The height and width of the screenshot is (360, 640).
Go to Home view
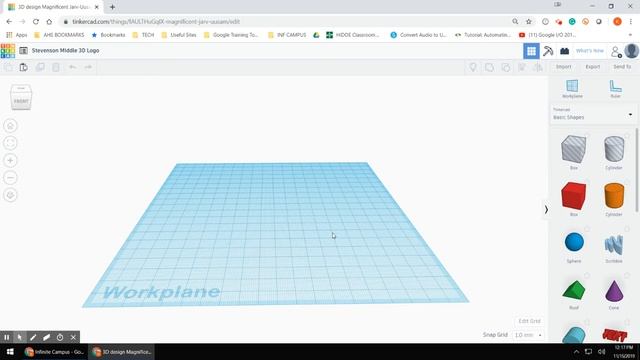11,126
